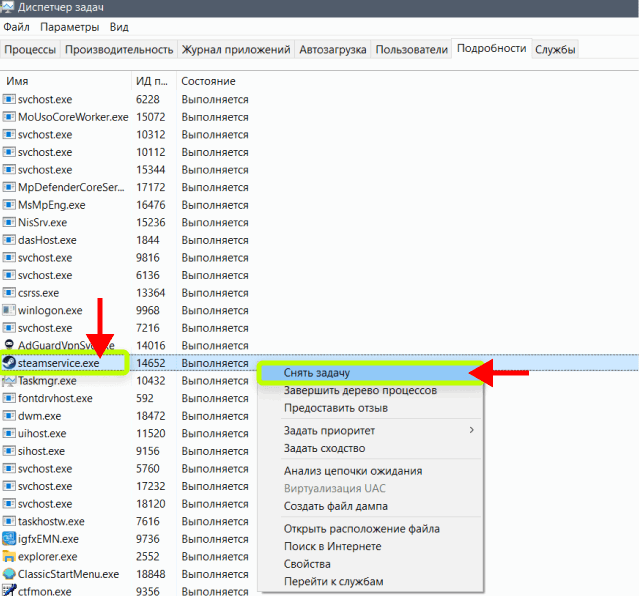639x596 pixels.
Task: Click the fontdrvhost.exe process icon
Action: pyautogui.click(x=9, y=398)
